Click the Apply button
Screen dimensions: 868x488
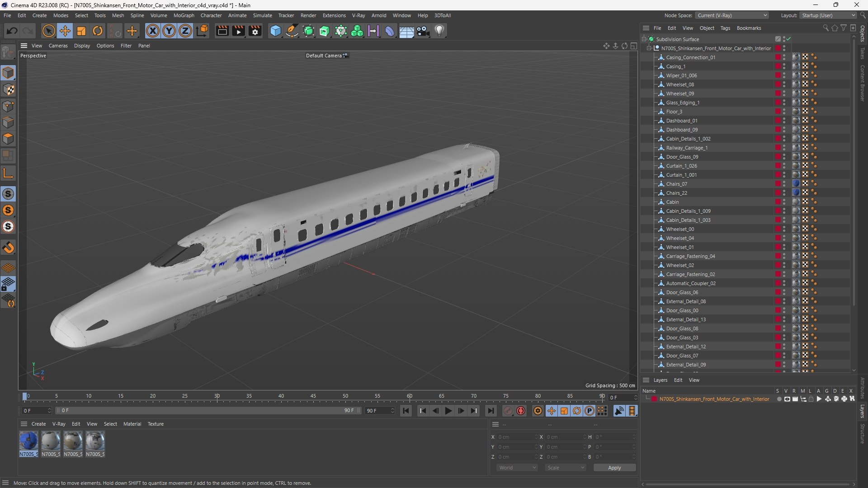614,468
